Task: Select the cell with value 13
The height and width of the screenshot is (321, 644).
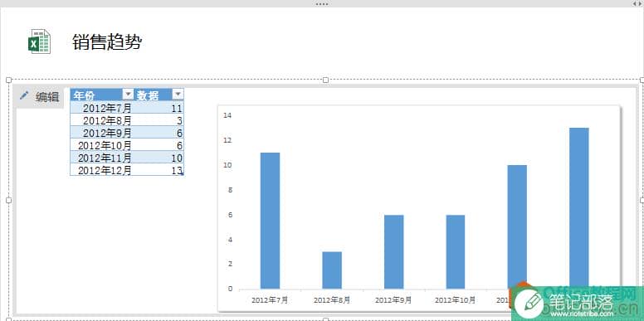Action: pyautogui.click(x=159, y=170)
